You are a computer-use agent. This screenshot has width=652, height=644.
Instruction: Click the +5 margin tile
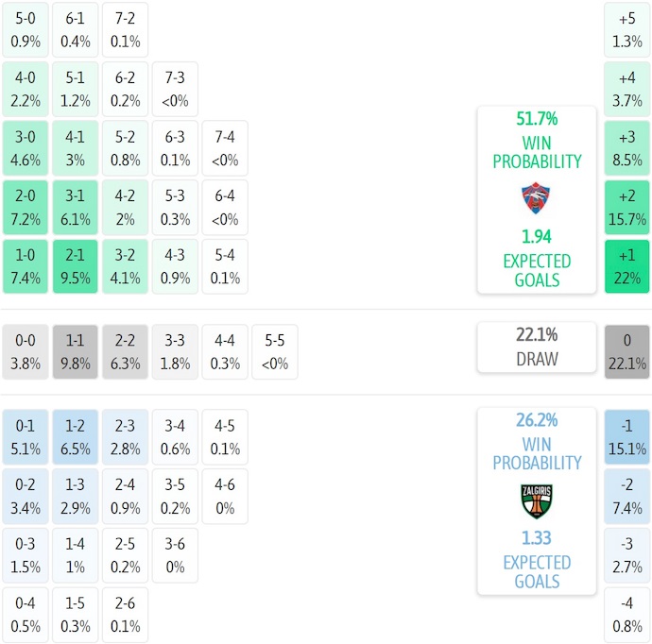[627, 29]
